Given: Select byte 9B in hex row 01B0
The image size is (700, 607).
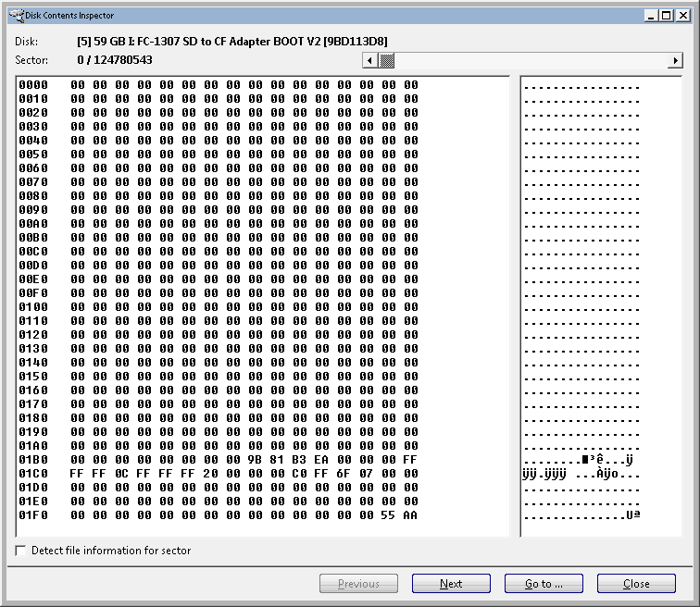Looking at the screenshot, I should 254,459.
